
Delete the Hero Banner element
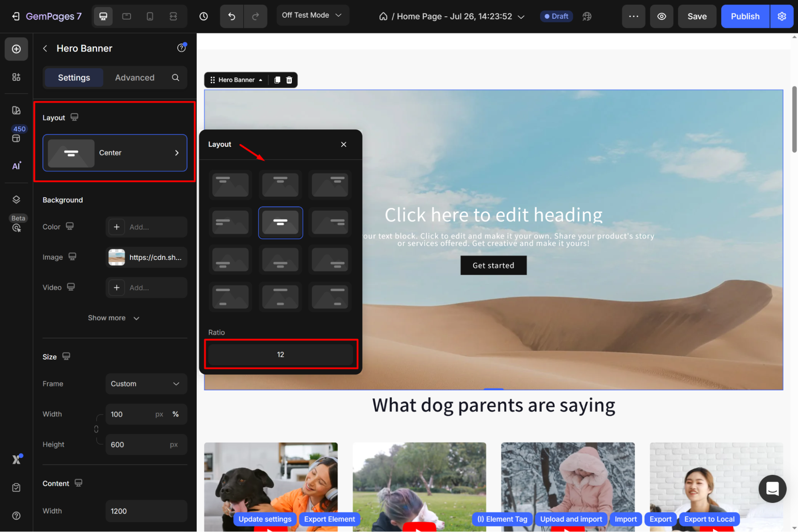coord(289,80)
